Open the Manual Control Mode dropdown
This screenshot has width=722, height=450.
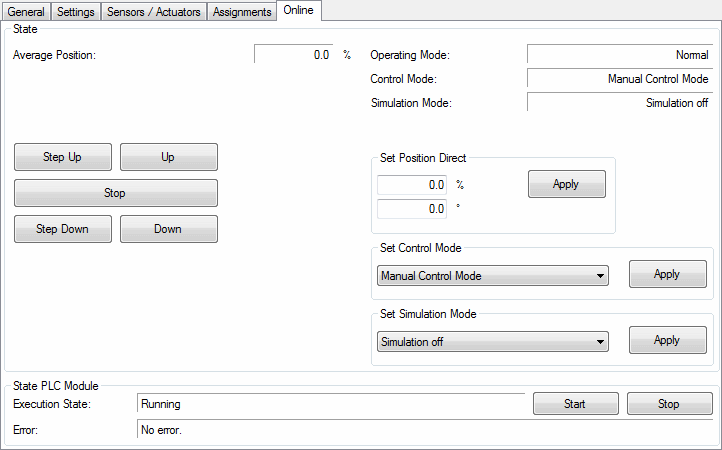point(493,276)
